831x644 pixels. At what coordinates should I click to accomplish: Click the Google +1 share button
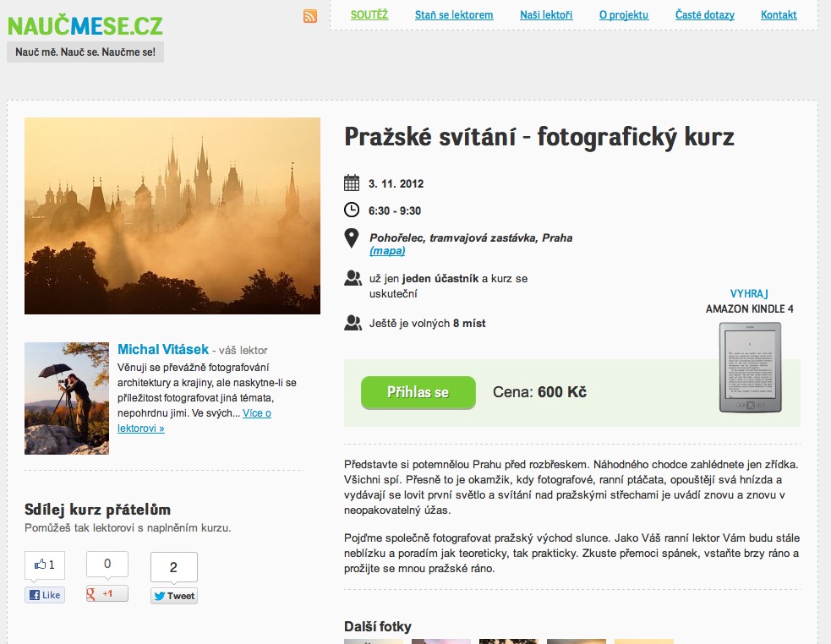107,593
